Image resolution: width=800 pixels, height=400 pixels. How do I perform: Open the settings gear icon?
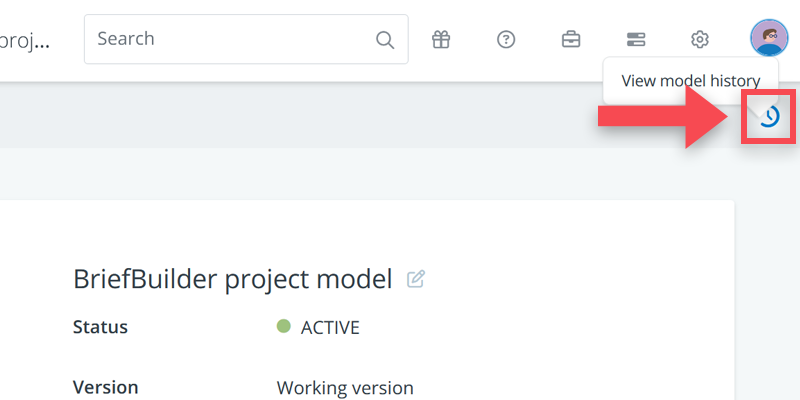click(x=700, y=40)
